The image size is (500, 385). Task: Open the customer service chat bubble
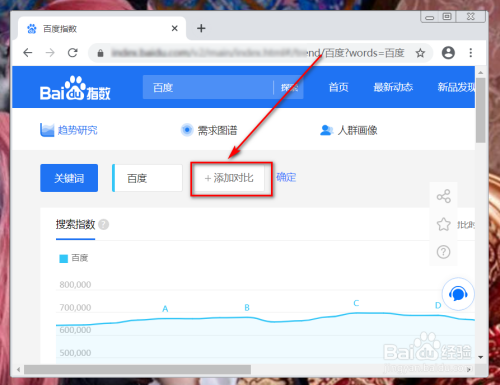click(x=458, y=294)
